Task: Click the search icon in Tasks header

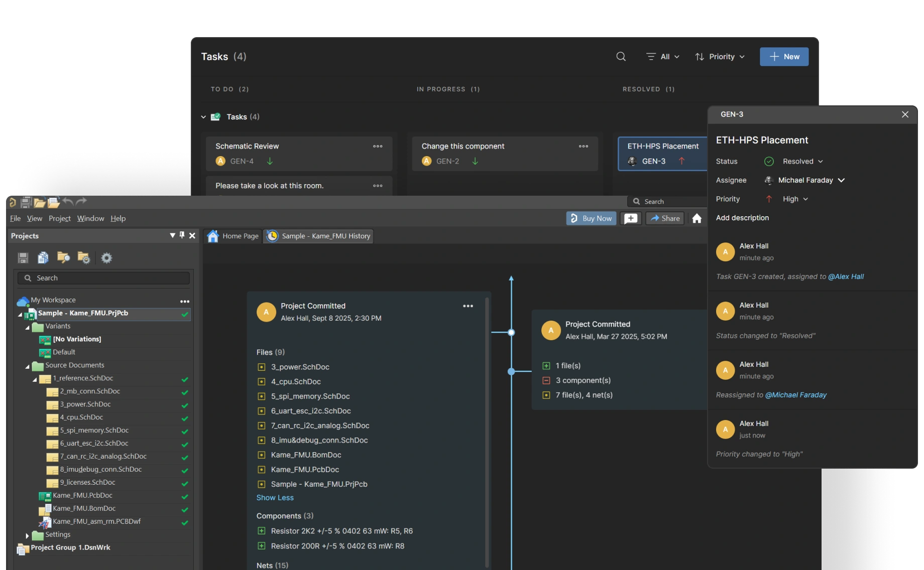Action: click(621, 57)
